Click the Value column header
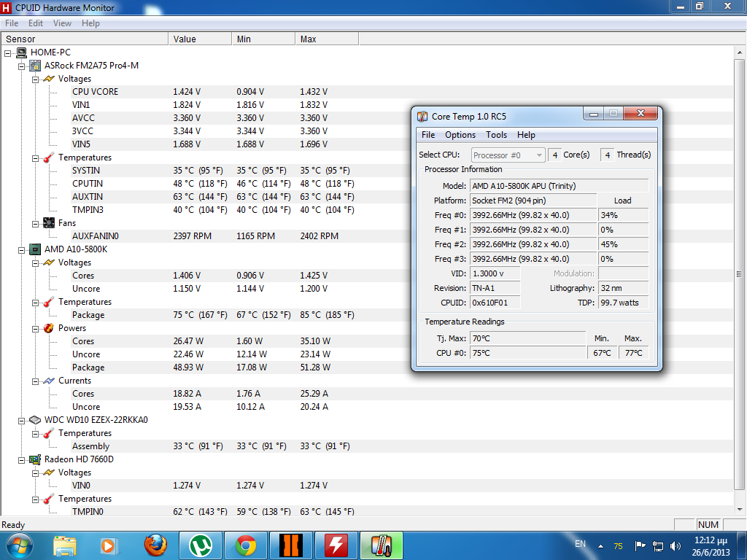This screenshot has height=560, width=747. click(x=200, y=39)
